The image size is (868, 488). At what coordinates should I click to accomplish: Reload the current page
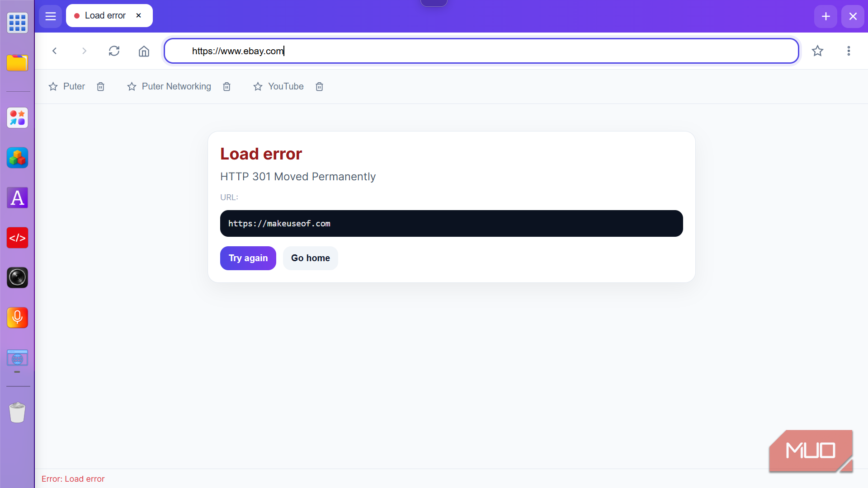tap(114, 51)
